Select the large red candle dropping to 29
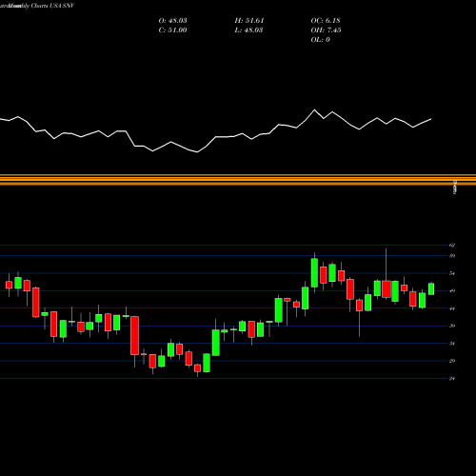Screen dimensions: 476x476 click(134, 335)
